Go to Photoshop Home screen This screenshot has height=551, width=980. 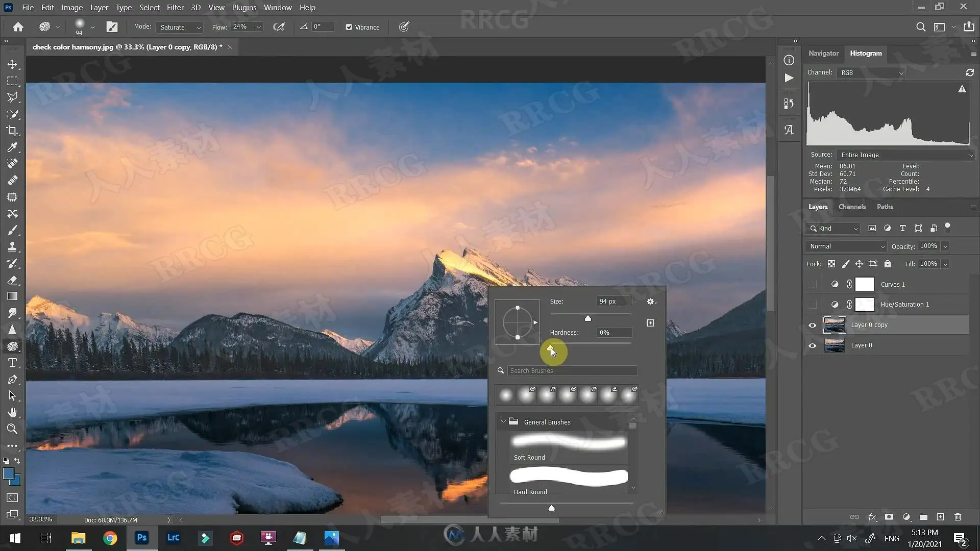coord(18,27)
